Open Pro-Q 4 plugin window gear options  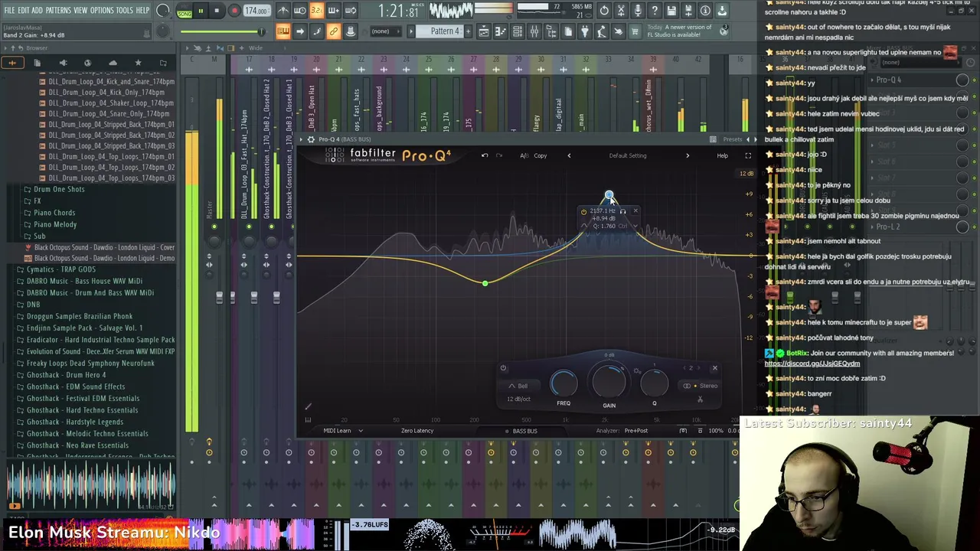tap(311, 139)
